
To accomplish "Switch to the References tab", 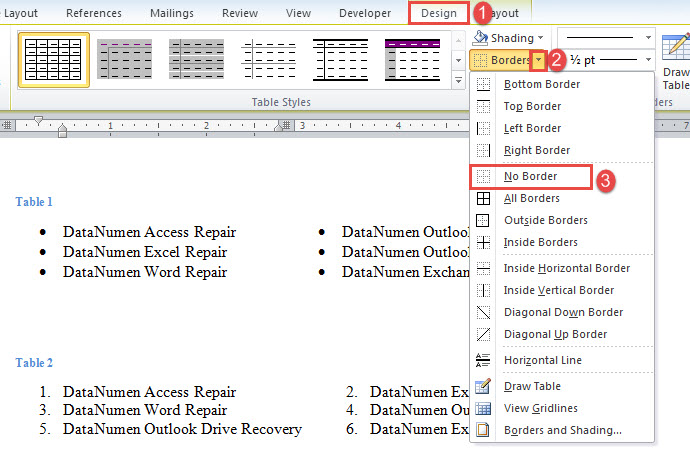I will tap(94, 13).
